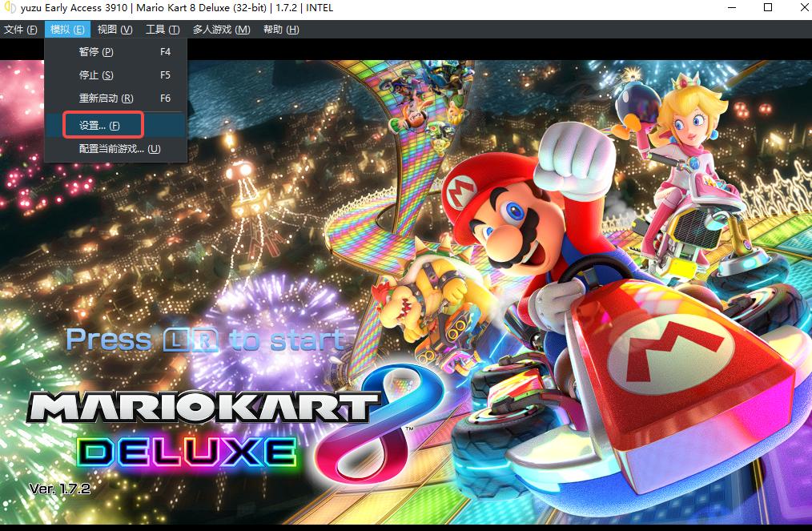The image size is (812, 531).
Task: Click the "Press L R to start" prompt
Action: (x=204, y=340)
